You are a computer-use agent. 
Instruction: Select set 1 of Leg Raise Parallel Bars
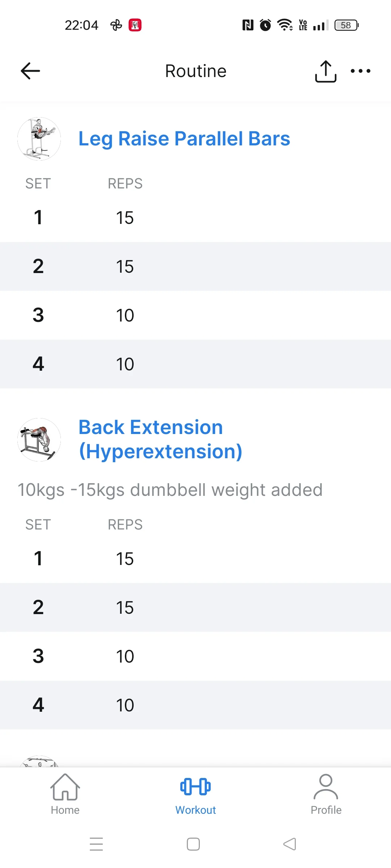[x=195, y=218]
